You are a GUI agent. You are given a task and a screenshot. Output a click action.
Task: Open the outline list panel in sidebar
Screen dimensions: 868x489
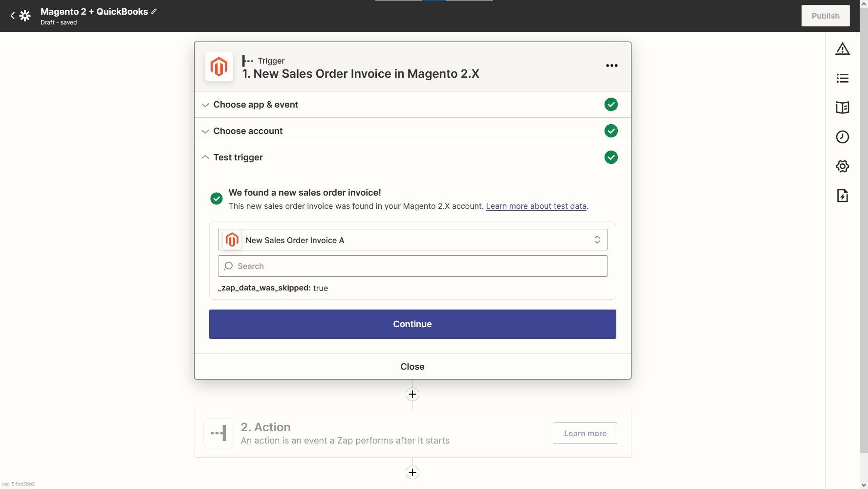tap(843, 78)
